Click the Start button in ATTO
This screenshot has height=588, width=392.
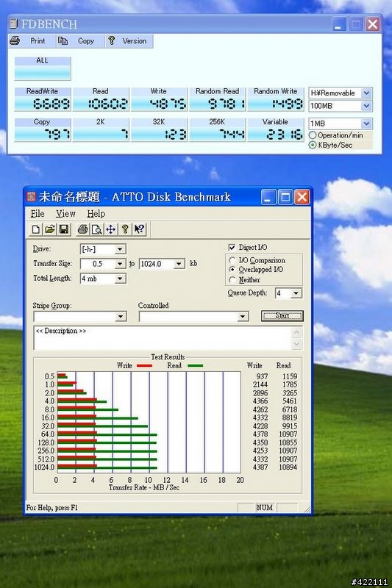pos(282,316)
